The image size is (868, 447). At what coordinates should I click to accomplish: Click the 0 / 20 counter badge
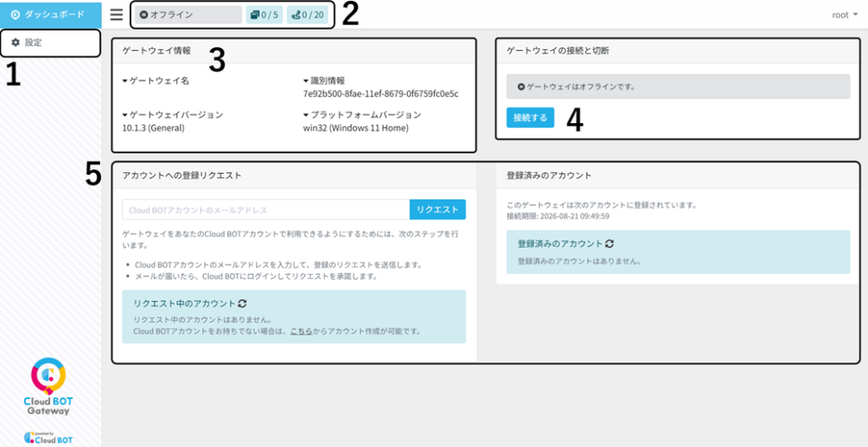(x=307, y=15)
